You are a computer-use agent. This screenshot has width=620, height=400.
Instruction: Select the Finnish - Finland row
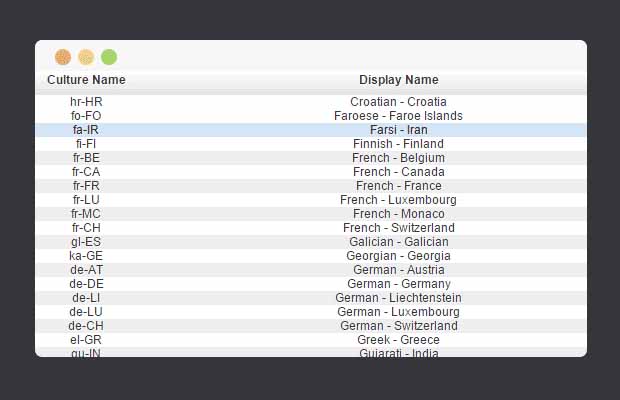(311, 144)
